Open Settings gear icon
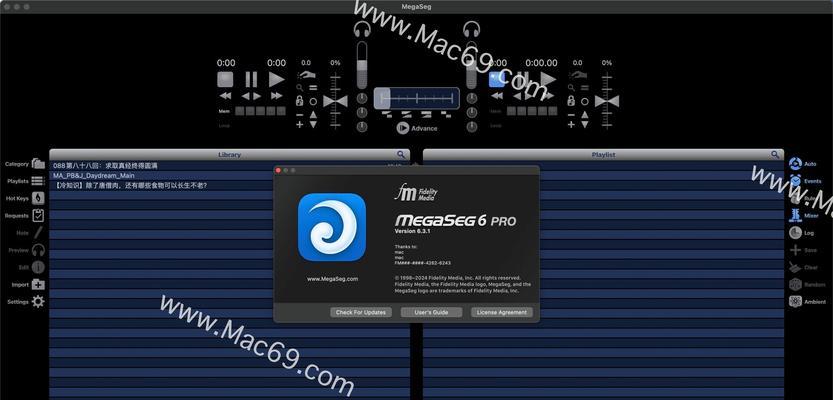The height and width of the screenshot is (400, 833). tap(38, 302)
